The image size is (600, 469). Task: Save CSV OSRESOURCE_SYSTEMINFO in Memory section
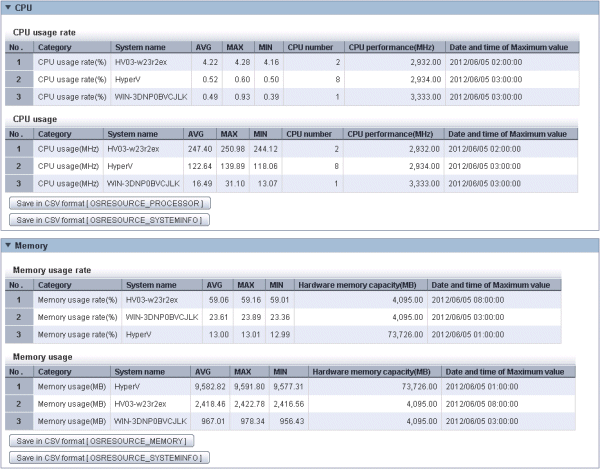(109, 458)
